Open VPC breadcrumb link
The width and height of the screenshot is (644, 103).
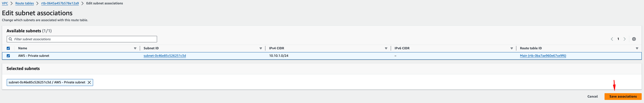click(x=5, y=3)
